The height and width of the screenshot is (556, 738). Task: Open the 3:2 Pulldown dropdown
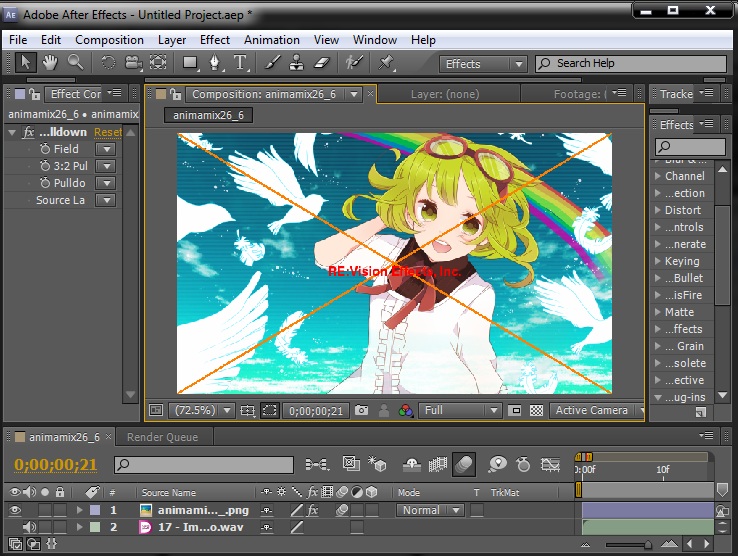[106, 166]
